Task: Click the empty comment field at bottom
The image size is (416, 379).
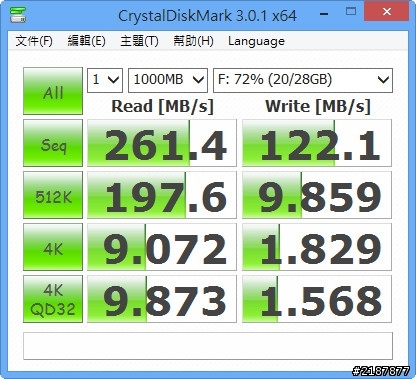Action: click(208, 346)
